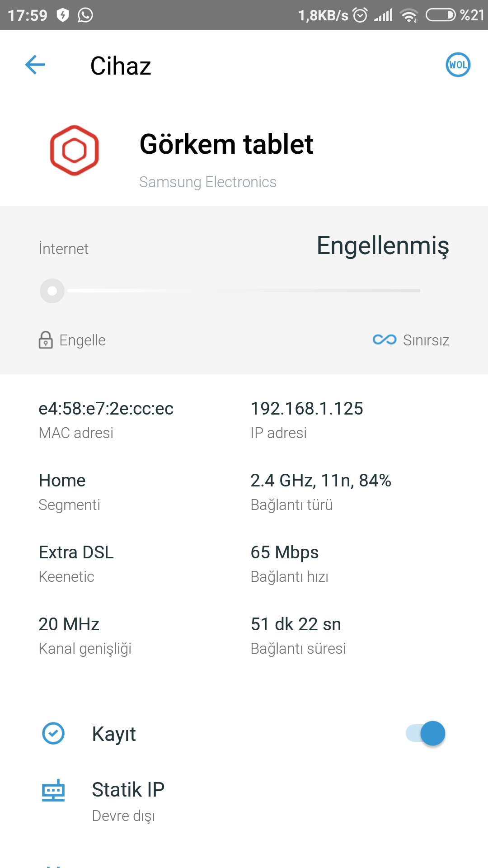Tap the Kayıt checkmark circle icon
The width and height of the screenshot is (488, 868).
click(x=53, y=733)
